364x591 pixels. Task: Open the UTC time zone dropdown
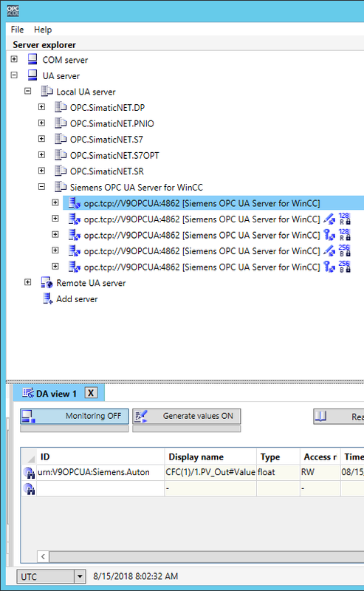point(80,576)
